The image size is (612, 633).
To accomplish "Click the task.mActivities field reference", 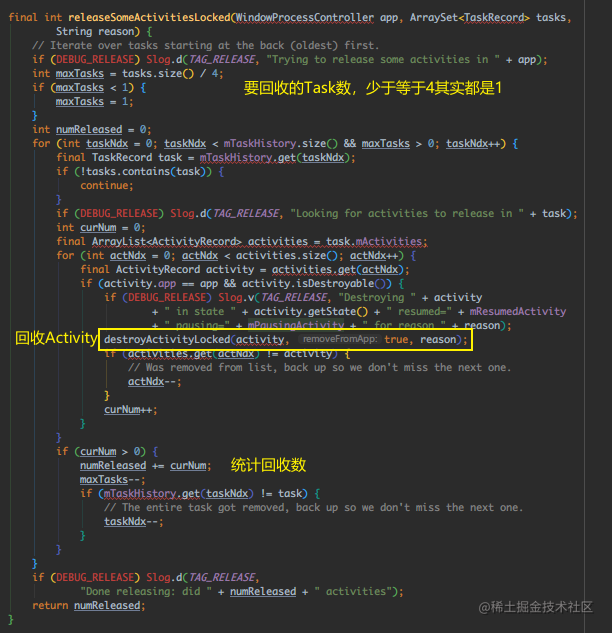I will 374,241.
